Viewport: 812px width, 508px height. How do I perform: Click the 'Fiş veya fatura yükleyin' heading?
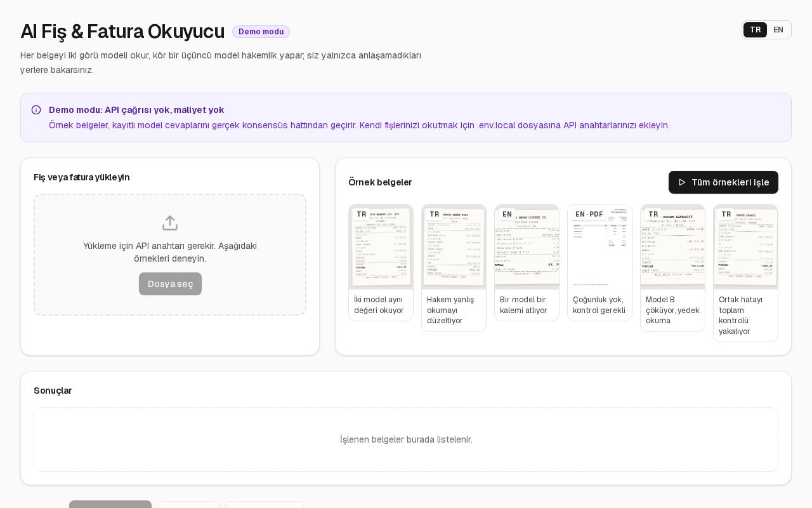click(x=82, y=177)
